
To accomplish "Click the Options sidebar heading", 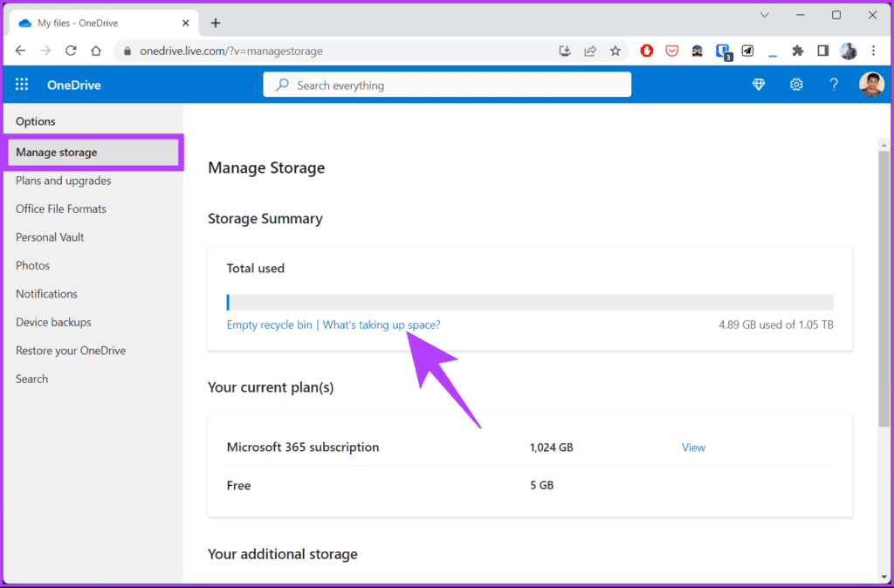I will 35,121.
